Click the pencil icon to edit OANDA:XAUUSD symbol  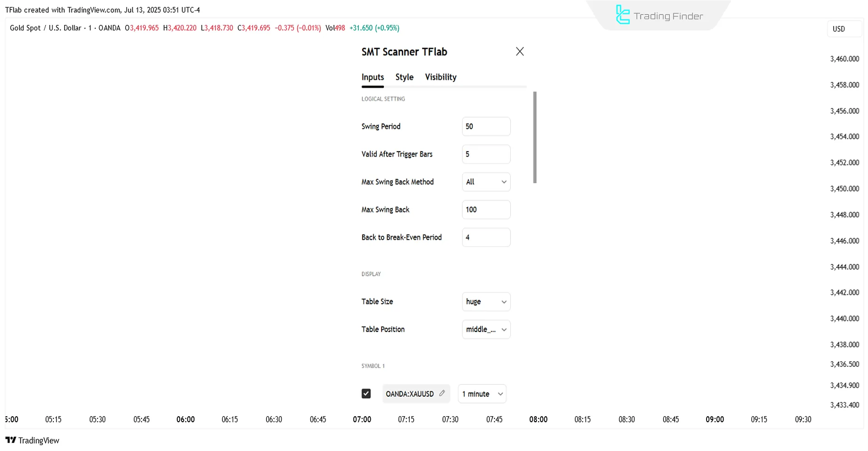click(442, 393)
